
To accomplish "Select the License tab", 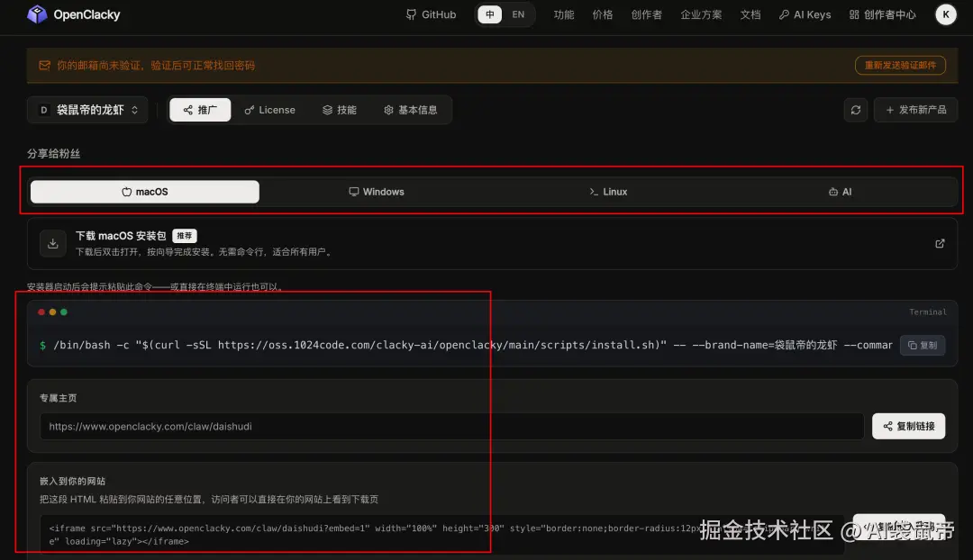I will click(x=269, y=110).
